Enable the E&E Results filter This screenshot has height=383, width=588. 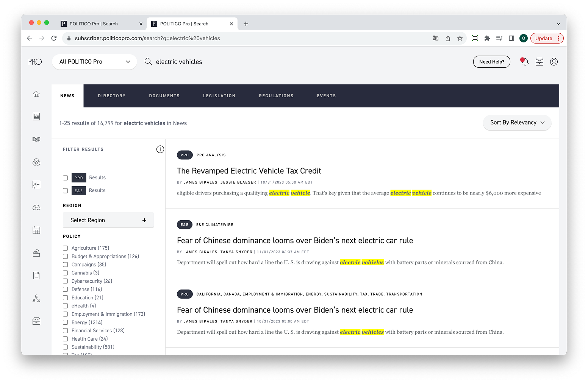point(65,190)
